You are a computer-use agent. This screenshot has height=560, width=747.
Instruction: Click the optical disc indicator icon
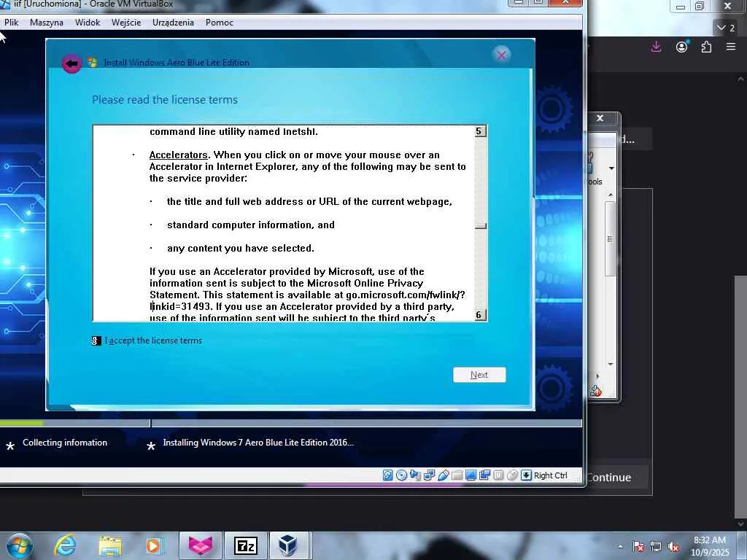coord(402,475)
